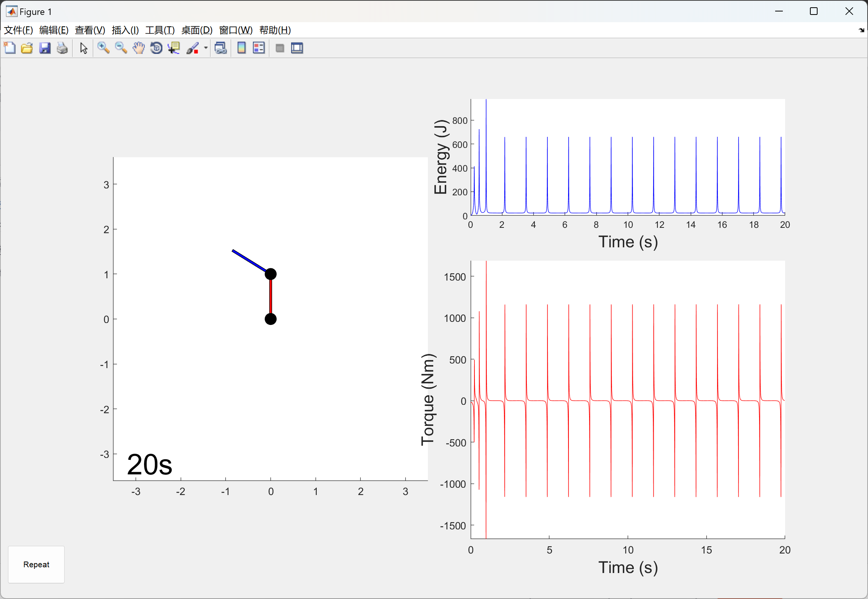Screen dimensions: 868x599
Task: Open file via folder icon
Action: tap(27, 48)
